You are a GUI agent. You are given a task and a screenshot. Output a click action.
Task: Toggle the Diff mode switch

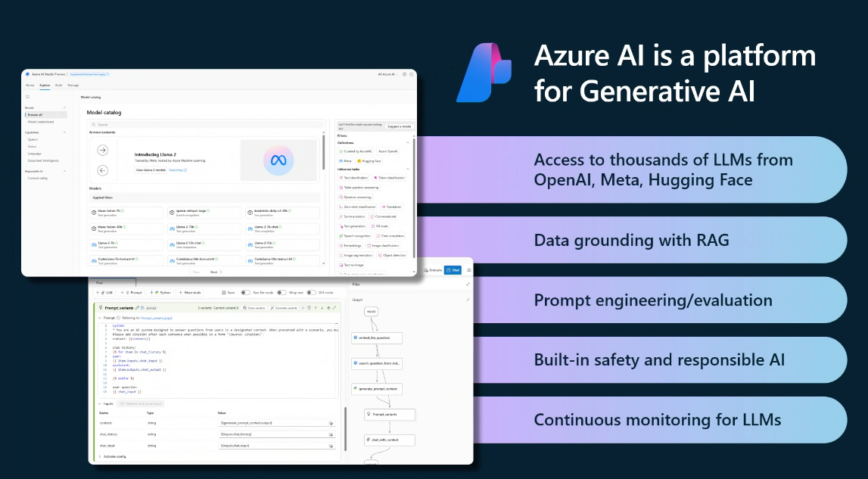point(312,292)
